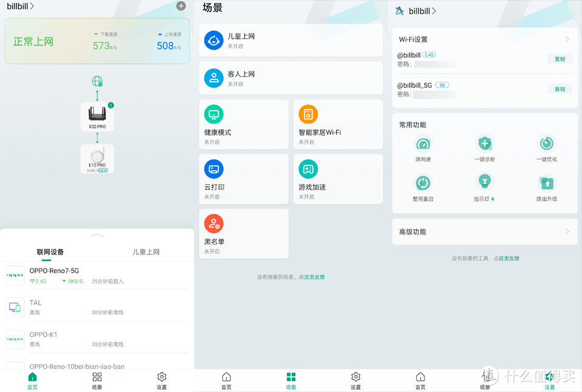Viewport: 582px width, 392px height.
Task: Open the 黑名单 blacklist scene
Action: click(244, 233)
